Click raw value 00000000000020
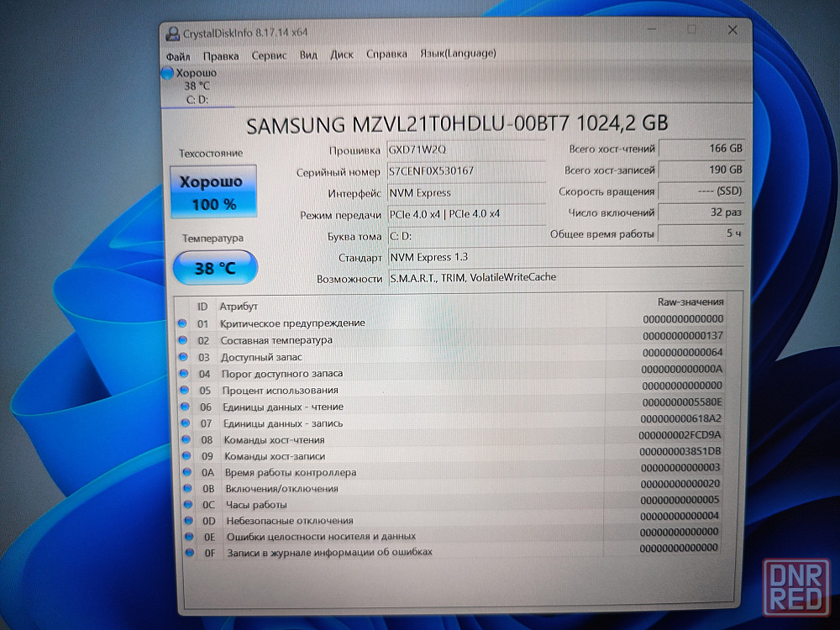The image size is (840, 630). [680, 484]
